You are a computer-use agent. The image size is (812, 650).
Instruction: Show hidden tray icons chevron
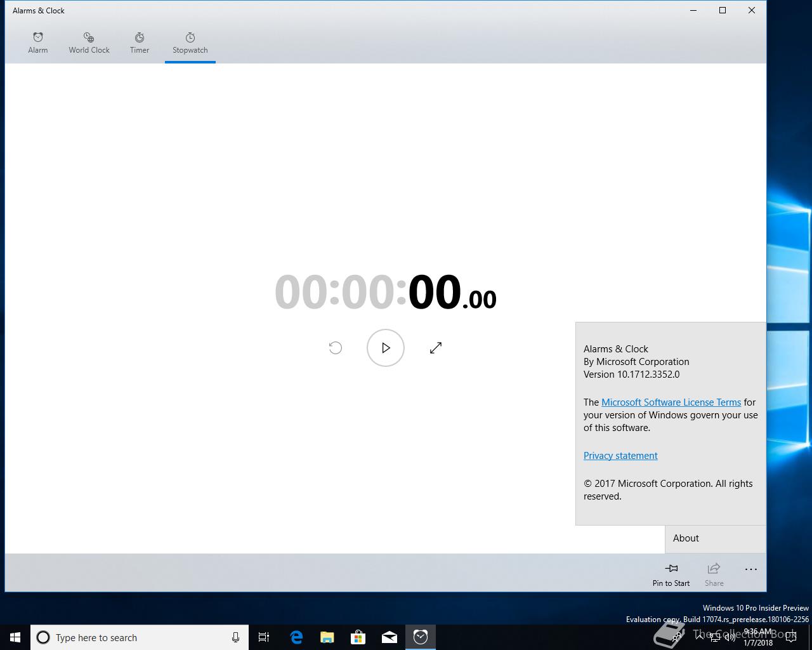(700, 637)
